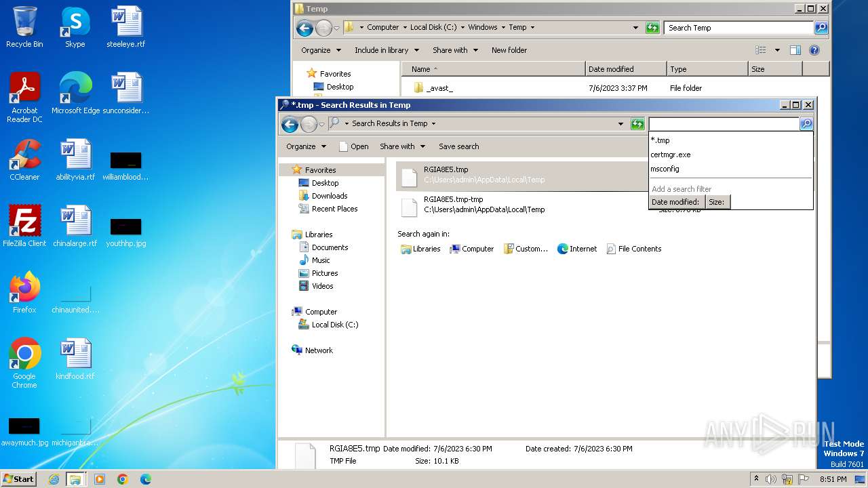Search again in Computer
The width and height of the screenshot is (868, 488).
point(471,249)
